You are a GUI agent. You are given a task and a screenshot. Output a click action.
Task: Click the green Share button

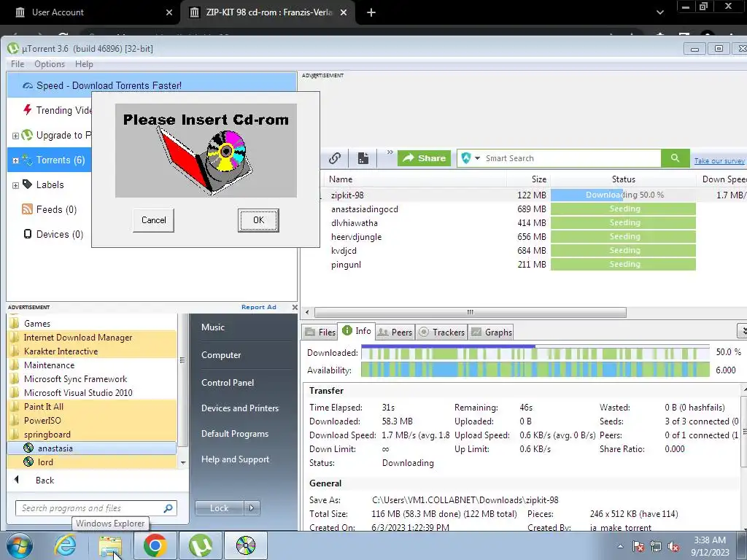[425, 158]
